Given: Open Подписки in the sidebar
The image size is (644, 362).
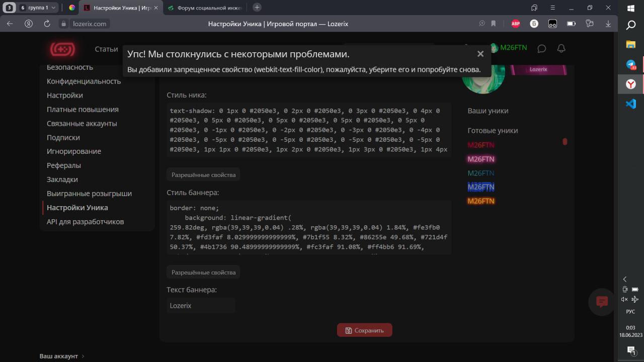Looking at the screenshot, I should point(63,137).
